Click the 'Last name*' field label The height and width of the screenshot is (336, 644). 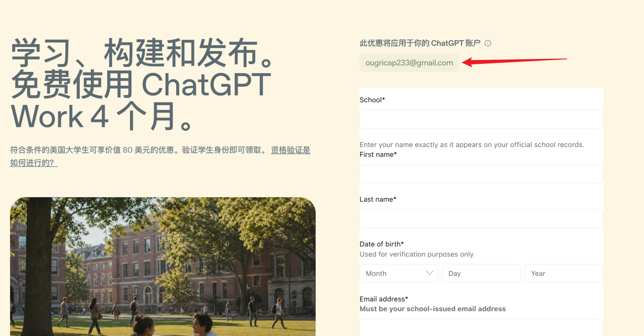(378, 199)
